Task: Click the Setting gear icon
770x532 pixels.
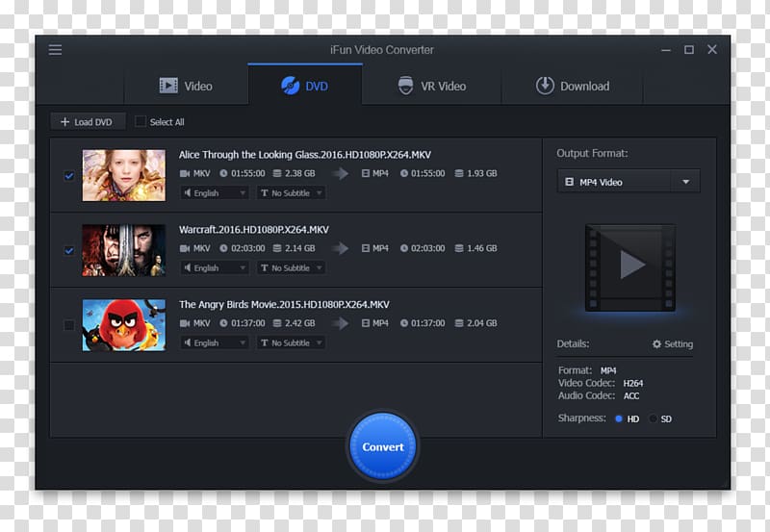Action: 656,344
